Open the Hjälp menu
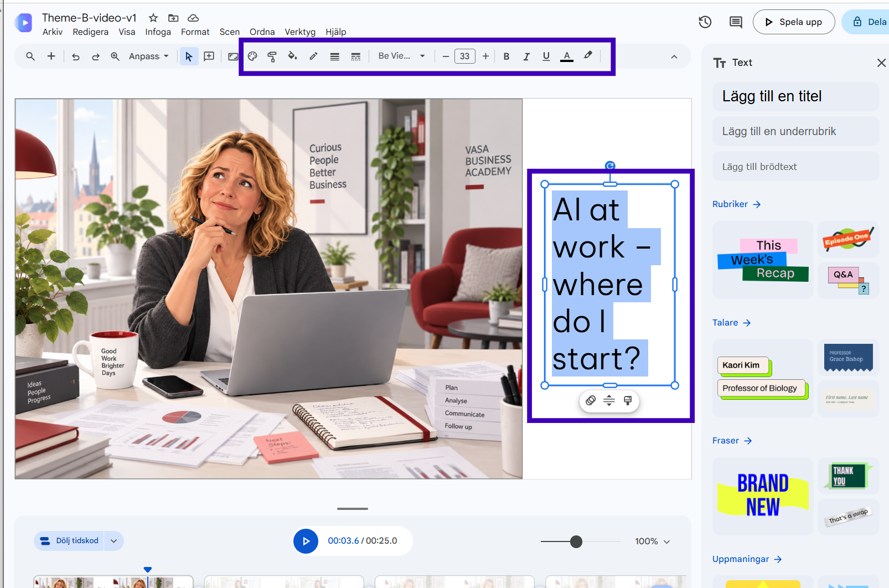This screenshot has height=588, width=889. [336, 32]
